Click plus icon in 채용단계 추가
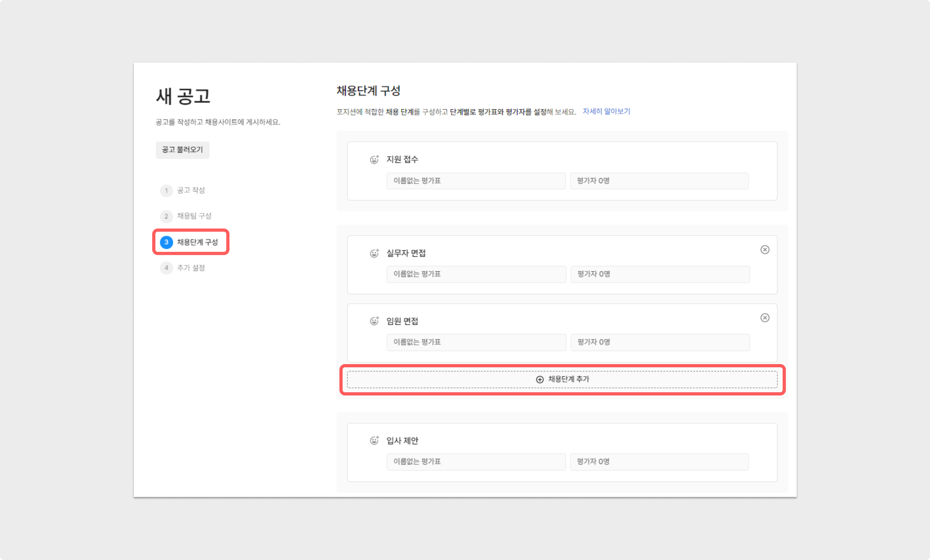Viewport: 930px width, 560px height. 539,379
